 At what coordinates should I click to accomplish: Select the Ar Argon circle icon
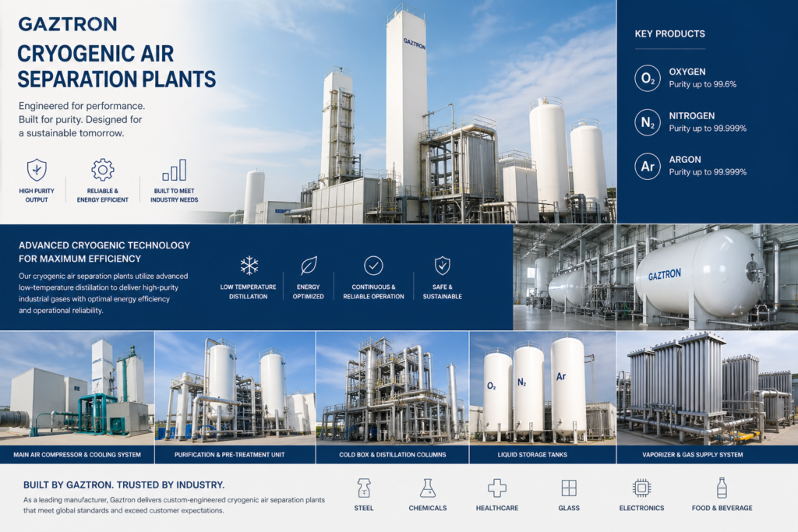647,166
